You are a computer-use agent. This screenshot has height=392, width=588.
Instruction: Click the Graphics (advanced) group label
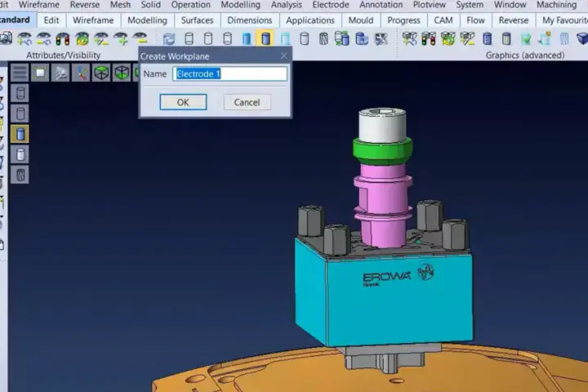525,56
